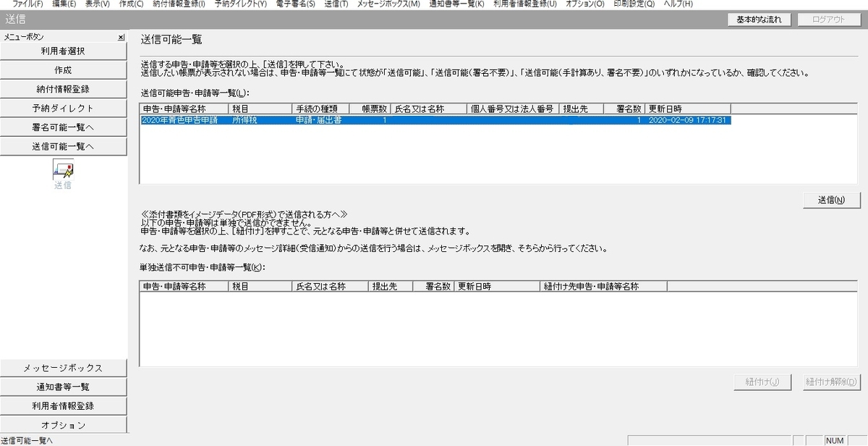Screen dimensions: 868x446
Task: Open the 通知書等一覧(K) menu
Action: click(456, 4)
